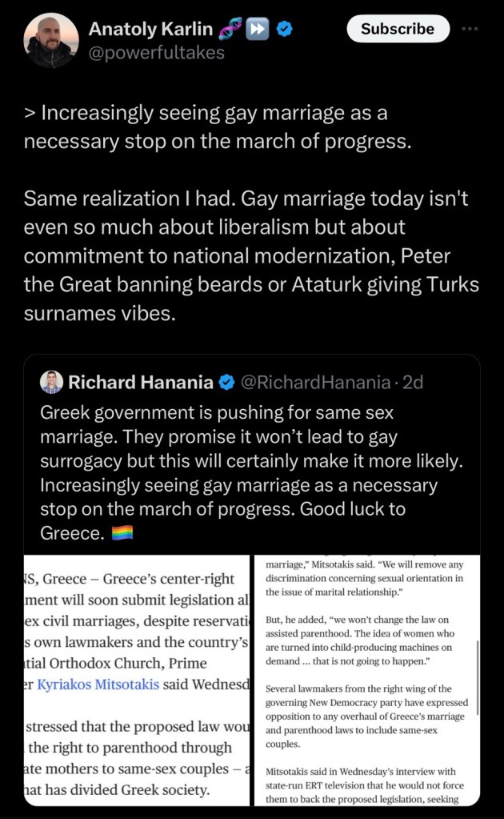This screenshot has width=504, height=819.
Task: Open the three-dot more options menu
Action: pos(470,29)
